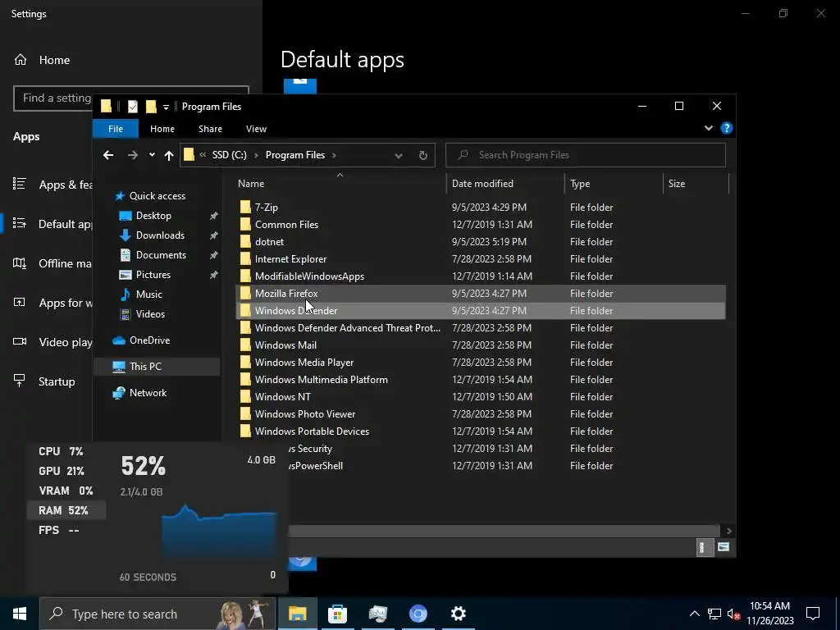Click taskbar Type here to search box
Screen dimensions: 840x630
[x=157, y=614]
